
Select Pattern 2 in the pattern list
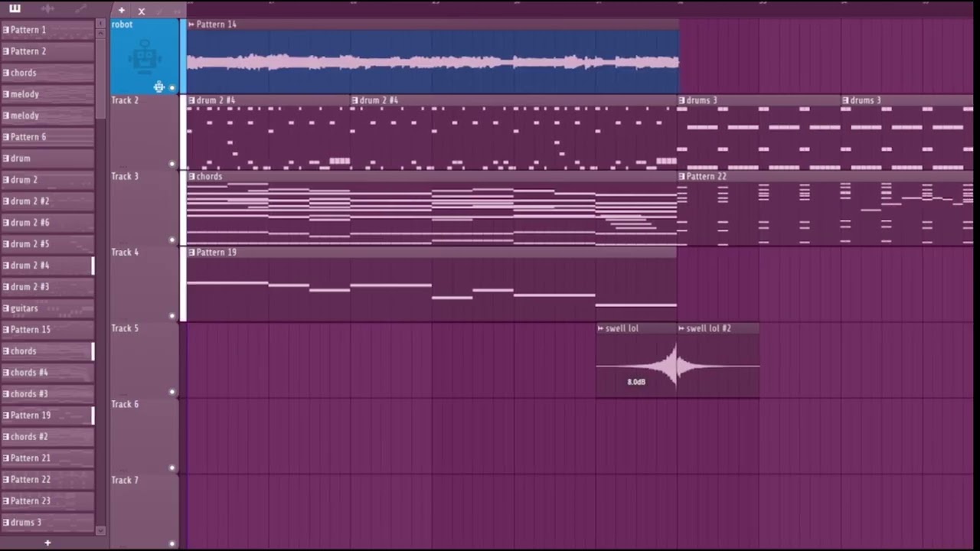[x=47, y=51]
